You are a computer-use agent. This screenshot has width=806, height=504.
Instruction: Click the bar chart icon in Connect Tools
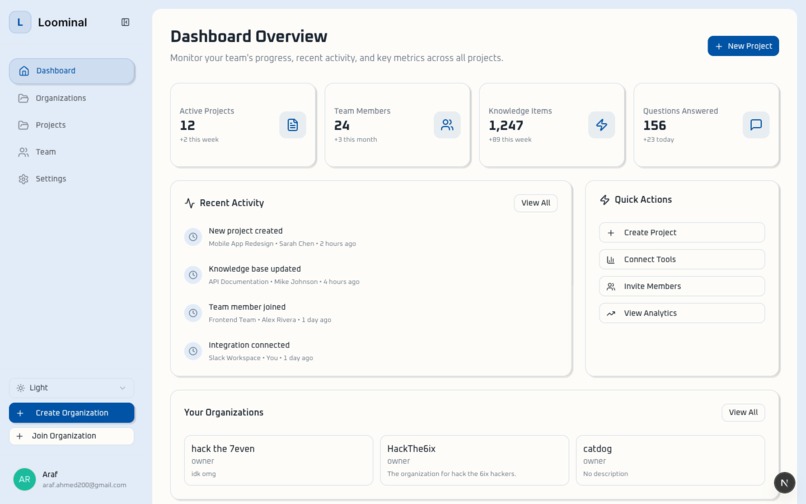tap(611, 260)
